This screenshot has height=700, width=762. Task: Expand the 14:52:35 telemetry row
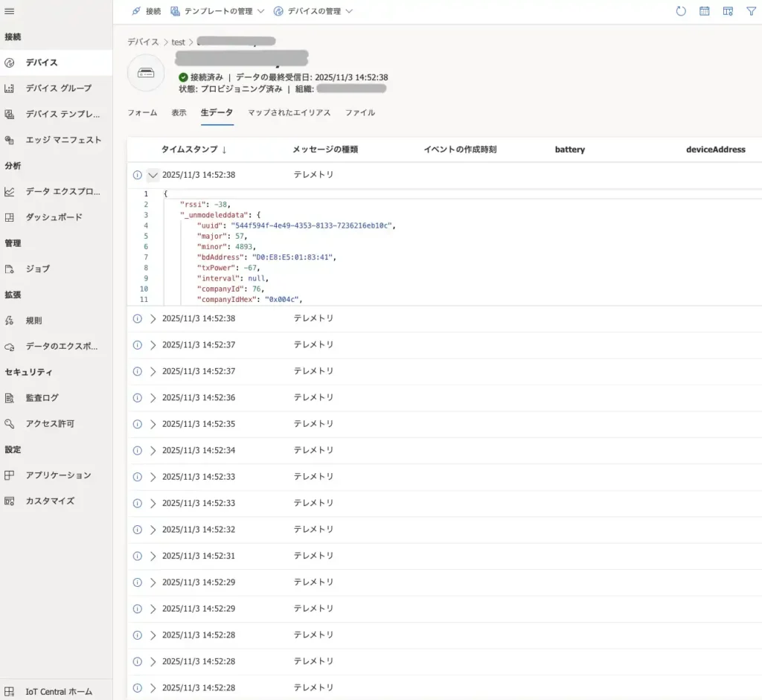click(153, 424)
